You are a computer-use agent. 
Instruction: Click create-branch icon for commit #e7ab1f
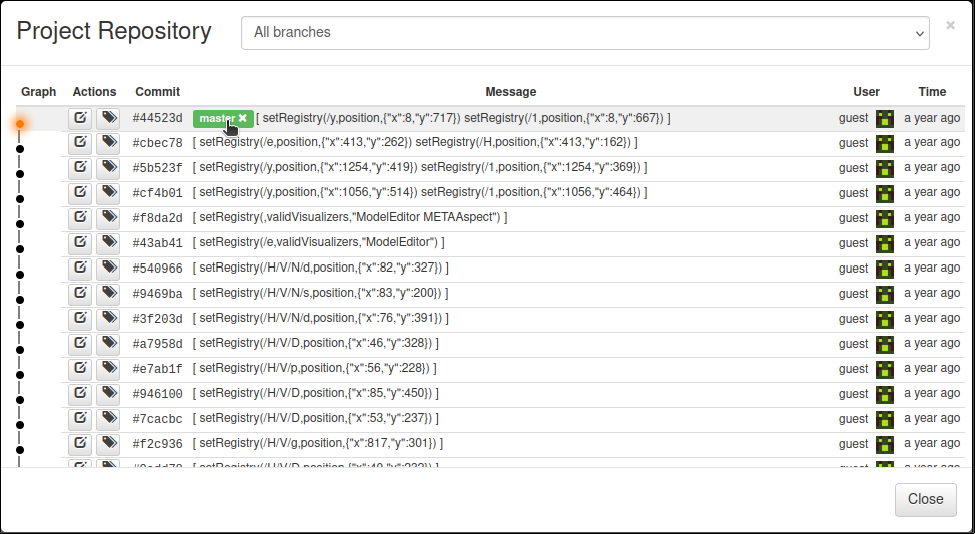click(x=80, y=369)
